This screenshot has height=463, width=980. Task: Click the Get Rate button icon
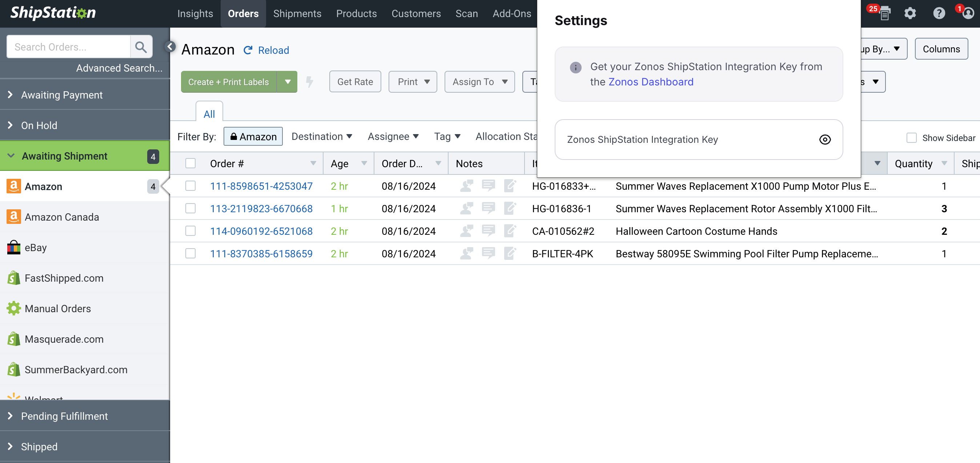pyautogui.click(x=355, y=81)
